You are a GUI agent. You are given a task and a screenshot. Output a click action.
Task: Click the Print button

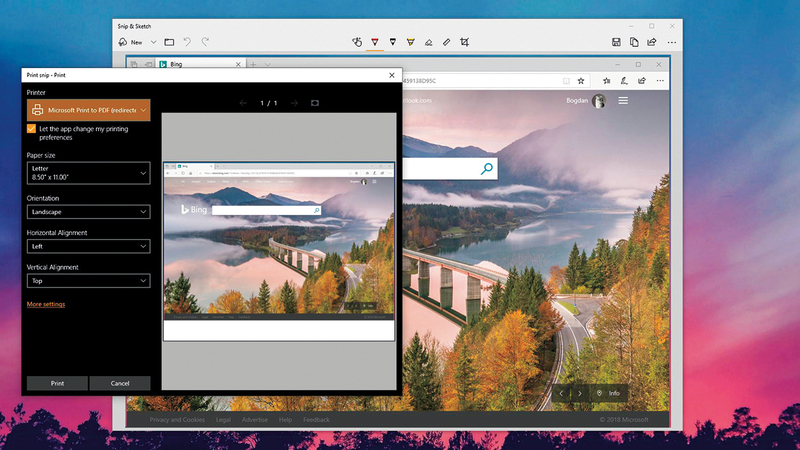[57, 383]
